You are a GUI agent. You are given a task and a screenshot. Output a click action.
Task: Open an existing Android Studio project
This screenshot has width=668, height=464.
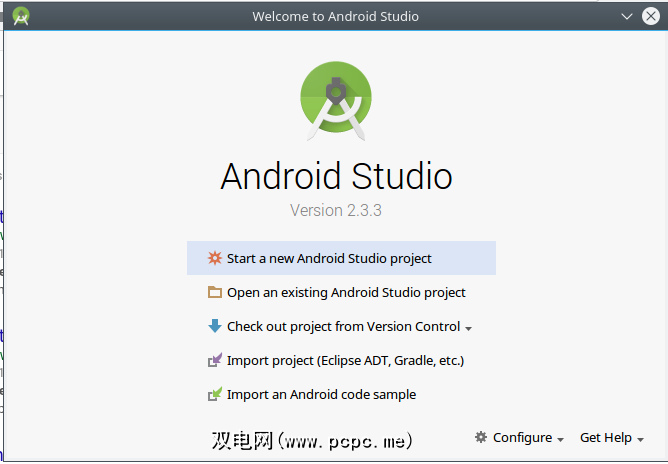click(x=341, y=292)
